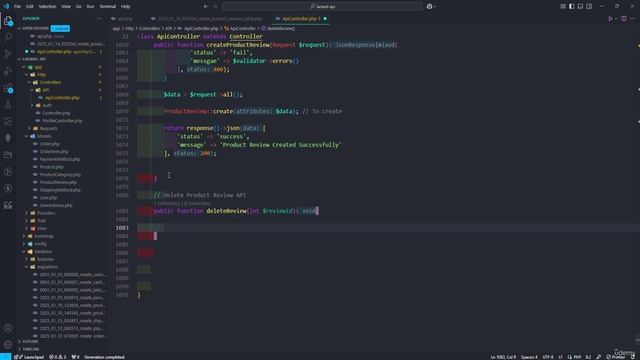640x360 pixels.
Task: Click the unsaved badge in Open Editors
Action: pos(60,29)
